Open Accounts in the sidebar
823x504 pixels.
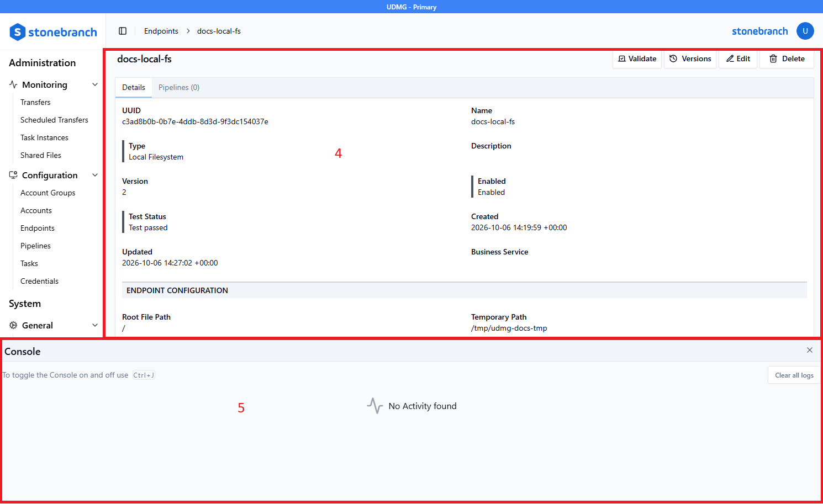pos(36,210)
